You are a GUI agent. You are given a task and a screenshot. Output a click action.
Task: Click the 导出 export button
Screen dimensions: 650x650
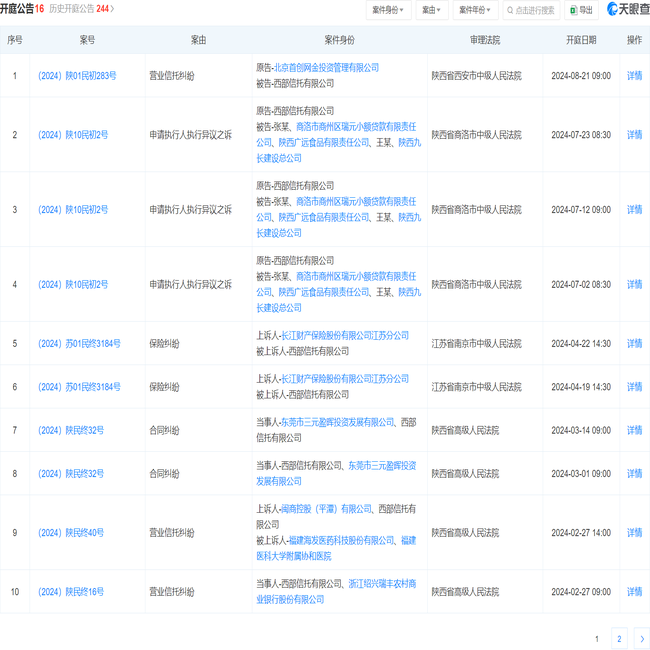[581, 10]
